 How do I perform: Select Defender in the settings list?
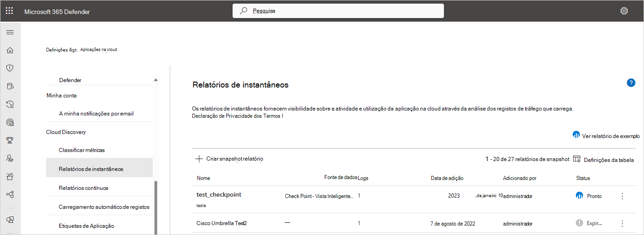point(70,80)
